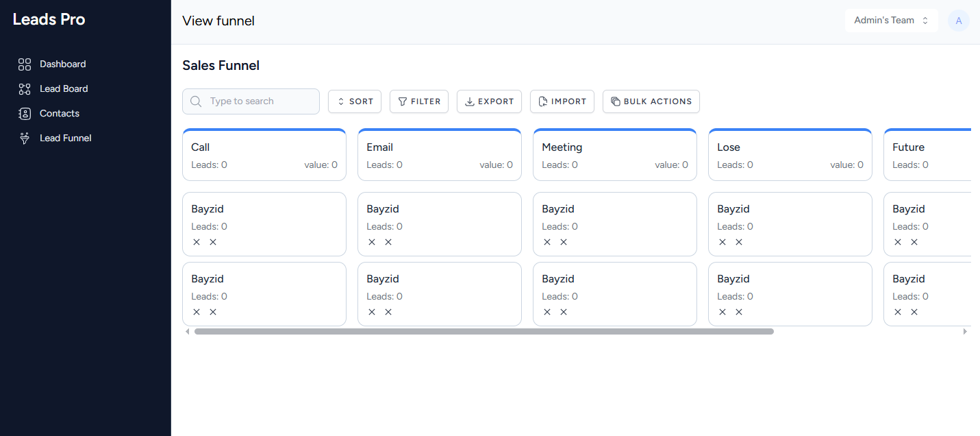Click the right X icon on the upper Bayzid card under Call

213,242
